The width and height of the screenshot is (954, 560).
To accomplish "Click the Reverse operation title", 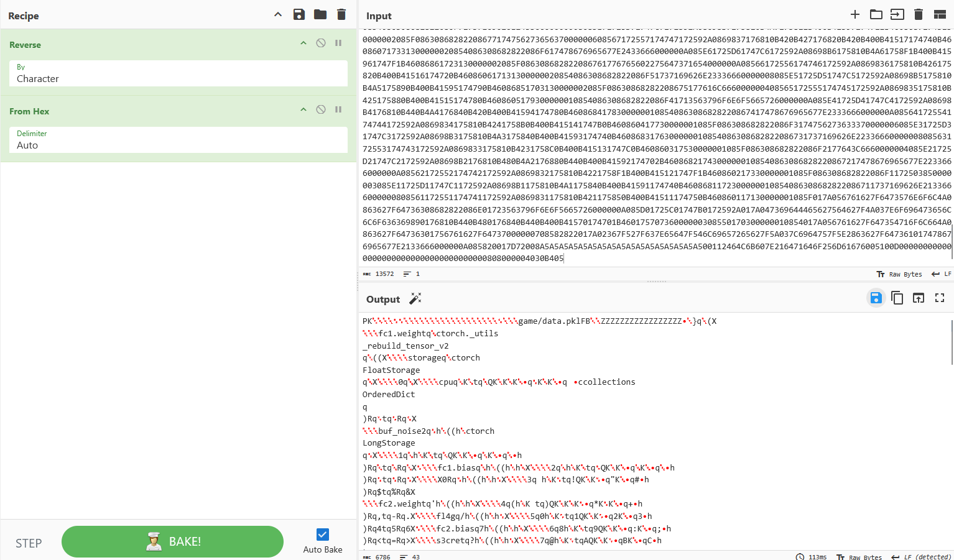I will pos(25,45).
